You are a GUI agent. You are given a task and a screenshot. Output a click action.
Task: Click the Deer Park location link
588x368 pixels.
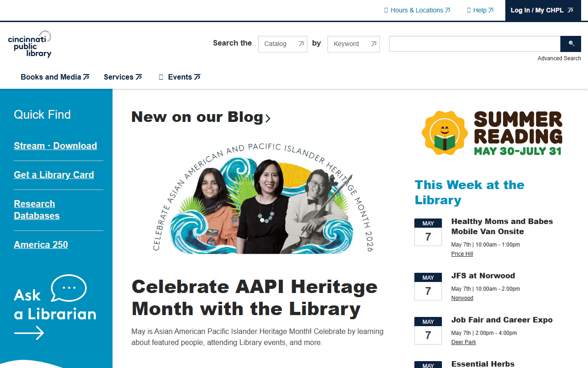pyautogui.click(x=464, y=342)
